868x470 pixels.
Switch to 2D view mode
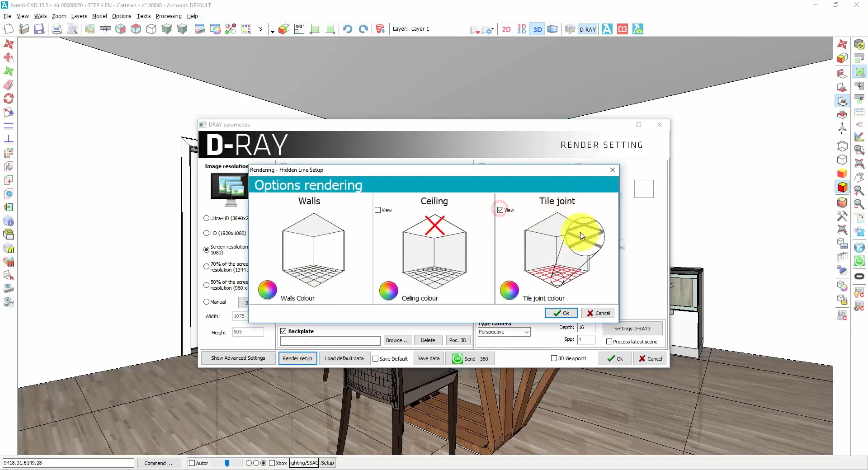pos(506,29)
